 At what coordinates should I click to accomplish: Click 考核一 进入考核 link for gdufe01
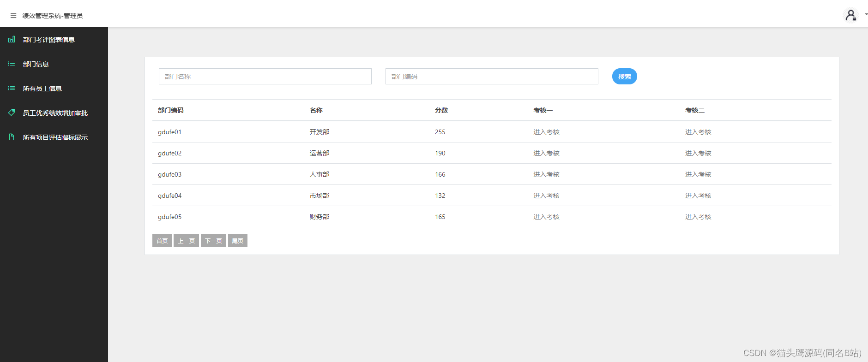(x=546, y=132)
